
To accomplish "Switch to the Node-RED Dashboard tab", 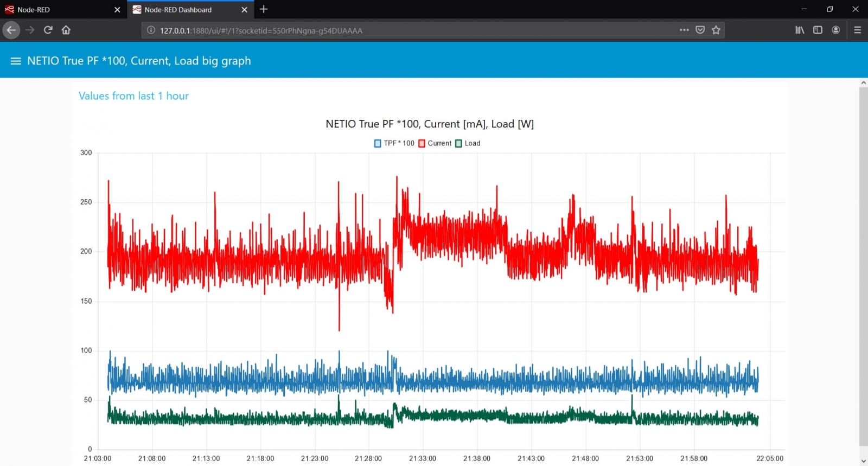I will pos(190,9).
